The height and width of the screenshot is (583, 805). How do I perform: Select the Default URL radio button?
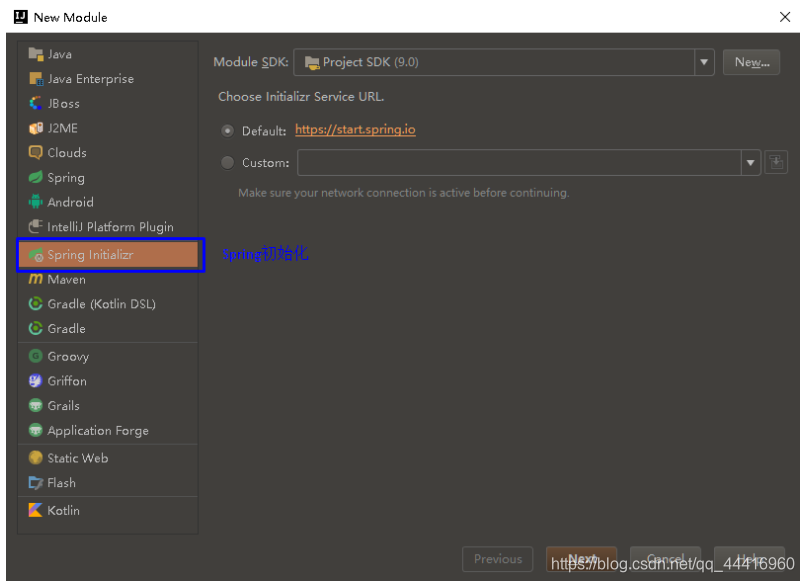point(227,131)
